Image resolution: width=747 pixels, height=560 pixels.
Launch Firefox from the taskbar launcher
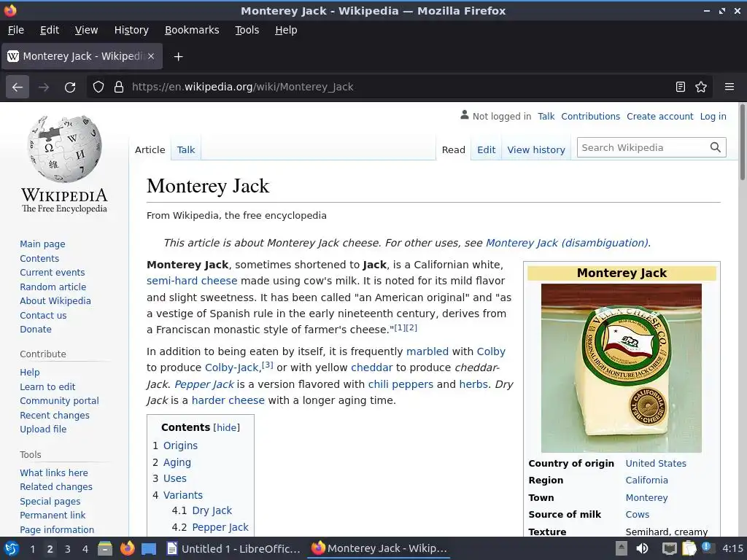pyautogui.click(x=127, y=548)
